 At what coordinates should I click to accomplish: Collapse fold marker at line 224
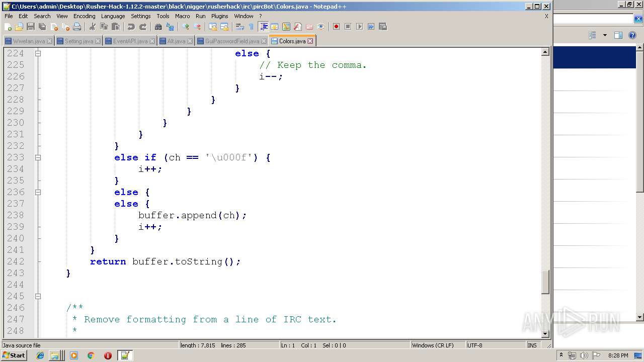[38, 53]
